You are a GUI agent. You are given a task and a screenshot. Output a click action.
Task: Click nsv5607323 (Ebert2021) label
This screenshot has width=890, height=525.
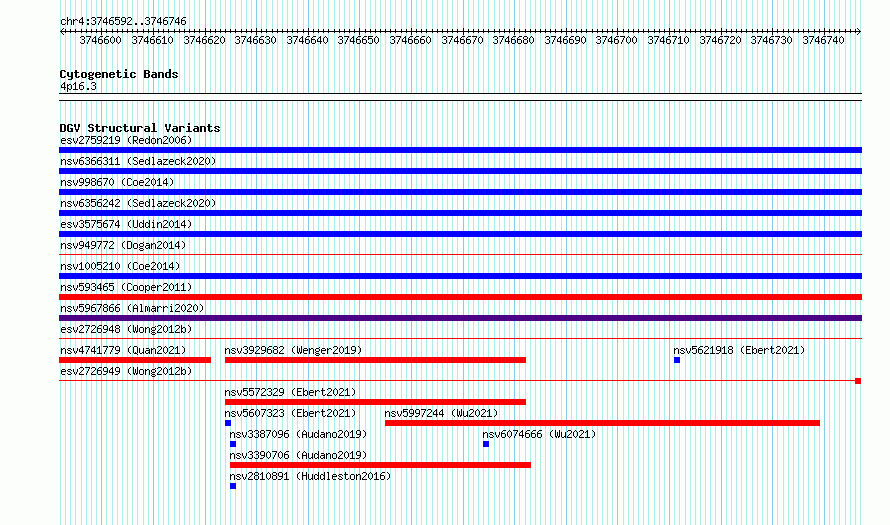pyautogui.click(x=290, y=413)
